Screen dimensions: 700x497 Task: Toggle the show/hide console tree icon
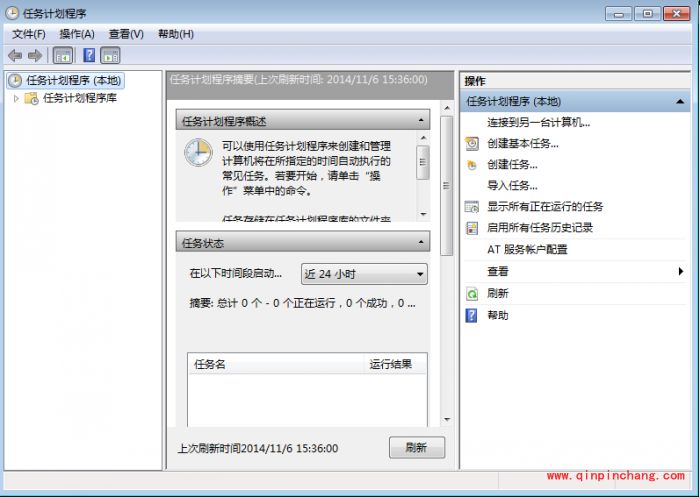[x=63, y=56]
